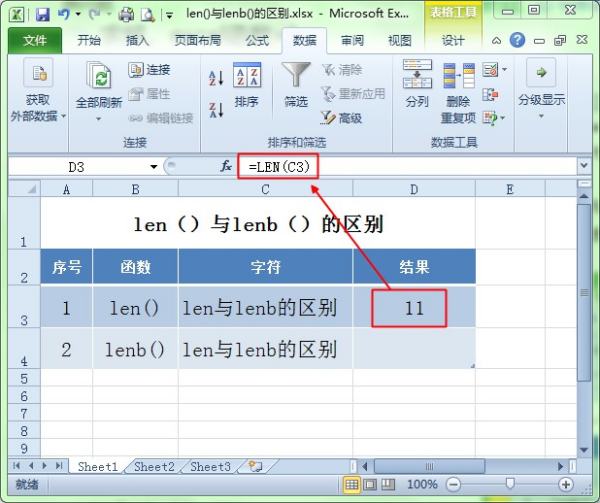
Task: Open the Name Box dropdown arrow
Action: (x=153, y=167)
